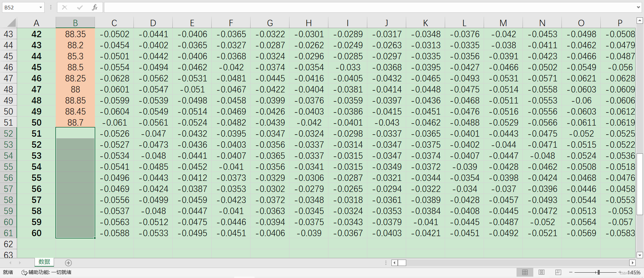
Task: Click cell B51 with value 88.7
Action: coord(75,123)
